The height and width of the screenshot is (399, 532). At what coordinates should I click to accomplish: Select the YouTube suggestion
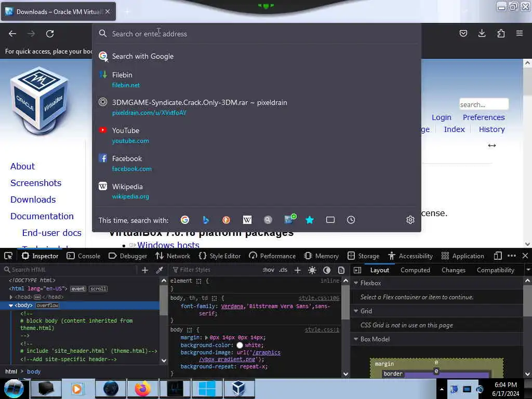(x=257, y=135)
